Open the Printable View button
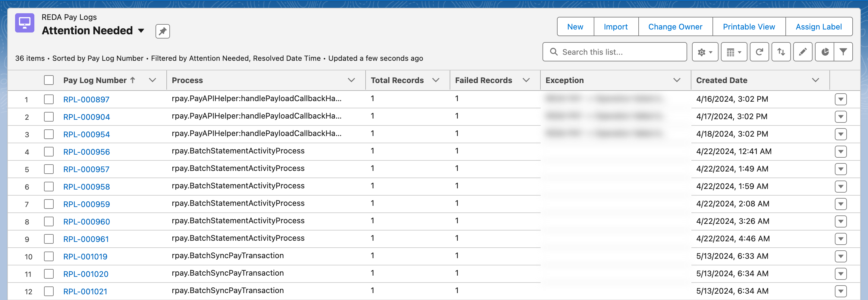The image size is (868, 300). click(x=749, y=26)
